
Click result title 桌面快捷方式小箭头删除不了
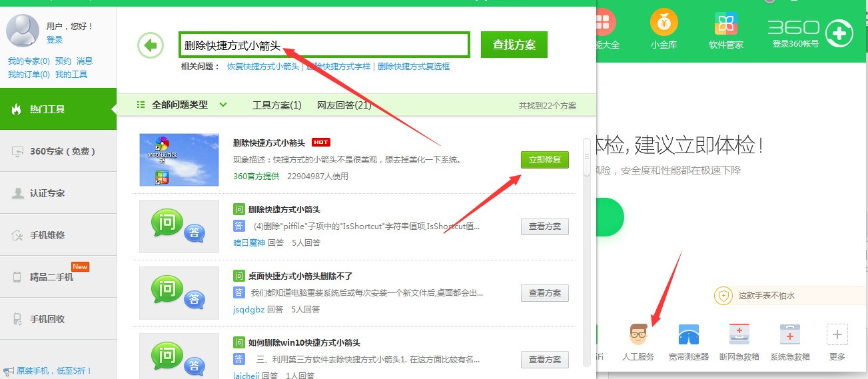[x=300, y=276]
